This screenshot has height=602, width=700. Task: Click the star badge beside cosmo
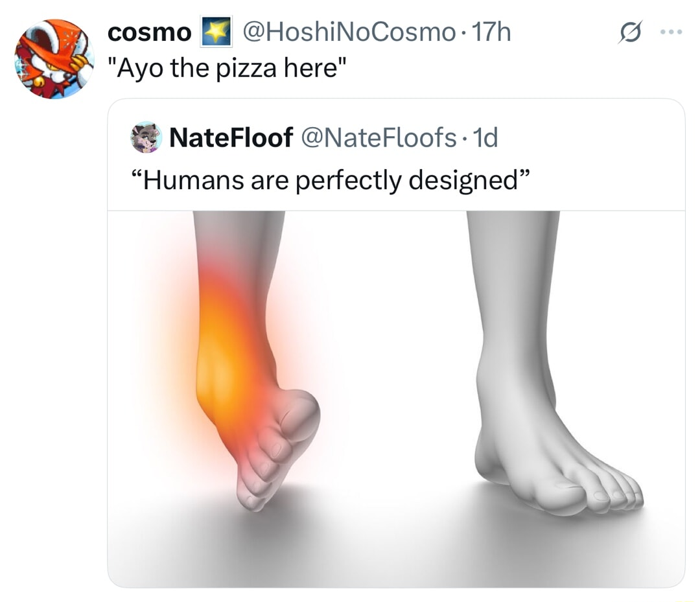point(217,32)
